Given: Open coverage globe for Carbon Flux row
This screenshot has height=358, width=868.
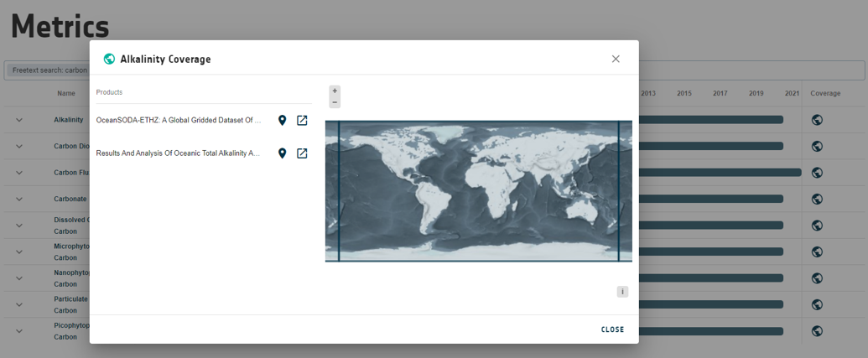Looking at the screenshot, I should (817, 173).
